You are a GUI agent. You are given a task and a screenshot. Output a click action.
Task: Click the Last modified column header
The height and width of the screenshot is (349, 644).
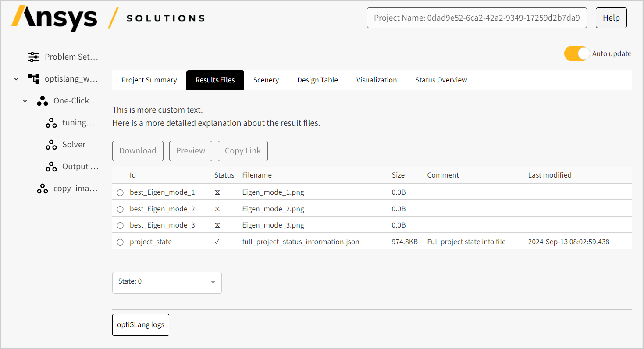pyautogui.click(x=550, y=175)
